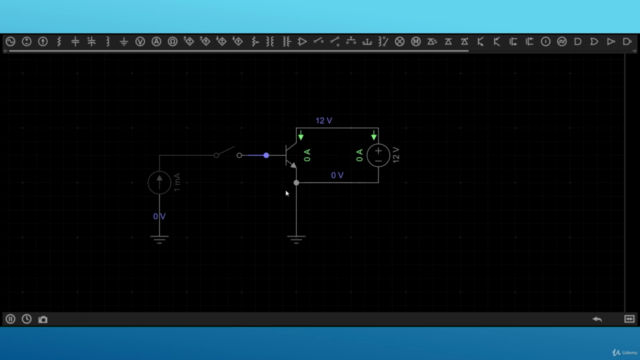
Task: Choose the potentiometer toolbar icon
Action: [255, 42]
